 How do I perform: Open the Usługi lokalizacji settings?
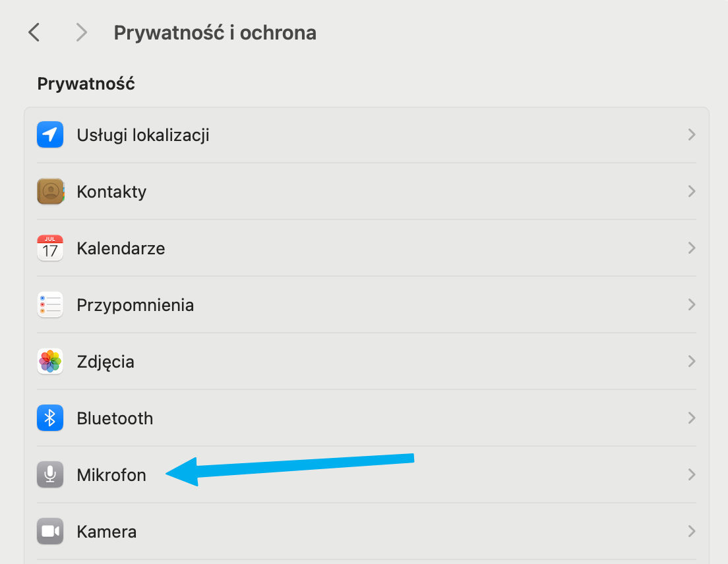tap(143, 135)
